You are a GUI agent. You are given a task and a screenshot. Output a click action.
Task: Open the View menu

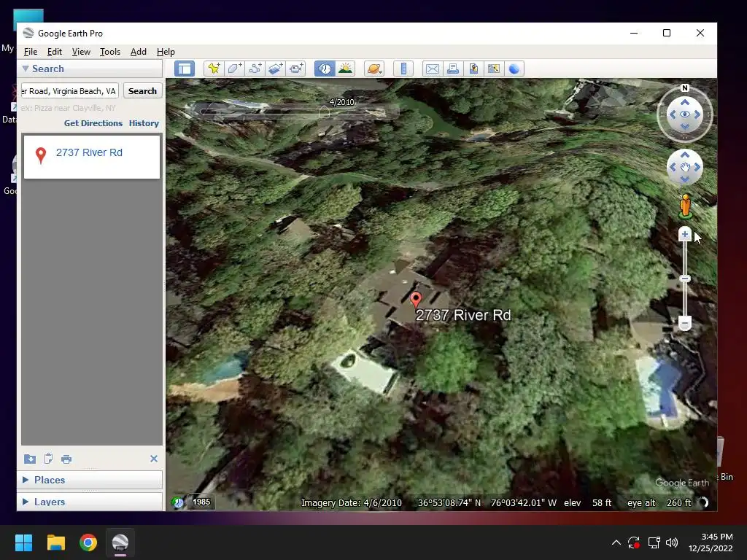pyautogui.click(x=81, y=52)
